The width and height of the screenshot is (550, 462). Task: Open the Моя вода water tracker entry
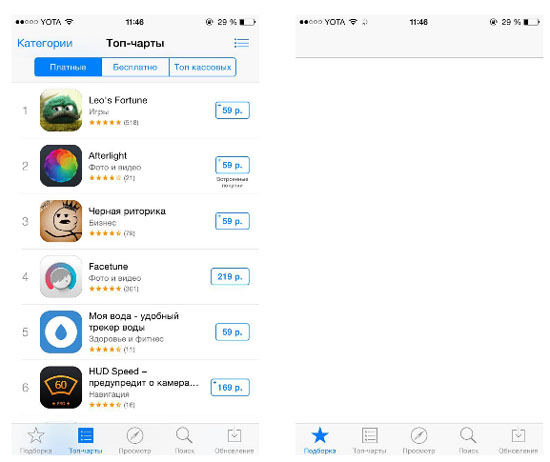pos(140,332)
